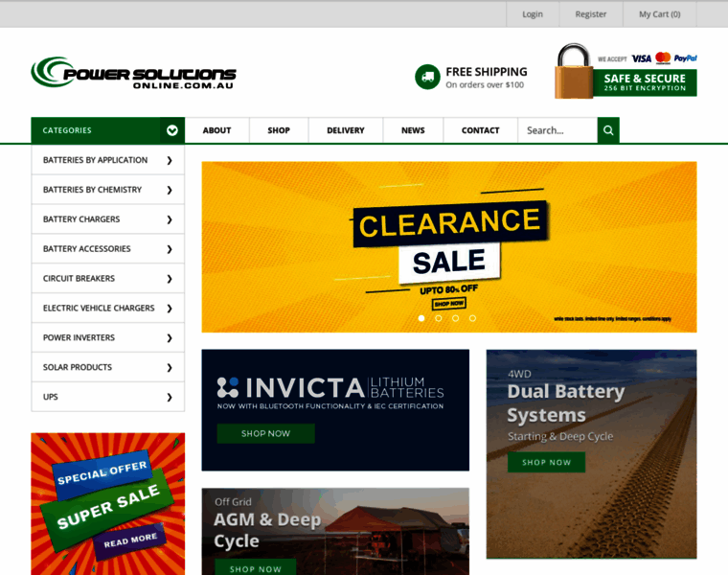
Task: Click Read More on Super Sale banner
Action: (130, 540)
